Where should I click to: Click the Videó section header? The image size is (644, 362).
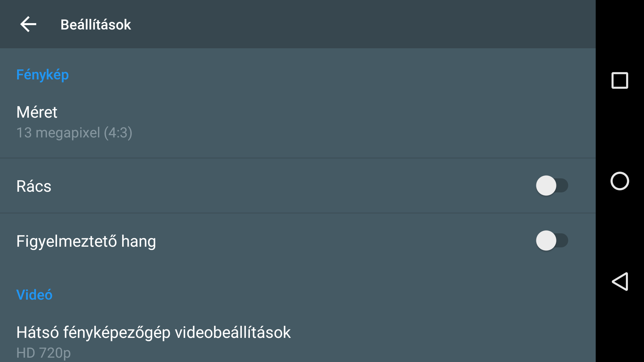pos(34,295)
